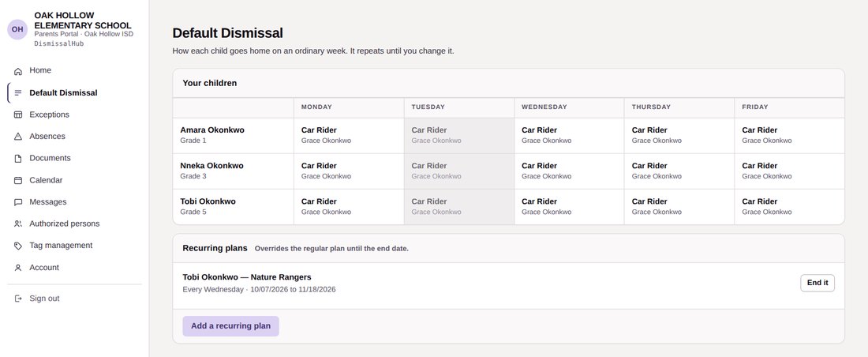Select Nneka Okonkwo's Tuesday Car Rider cell
Screen dimensions: 868x357
click(459, 171)
